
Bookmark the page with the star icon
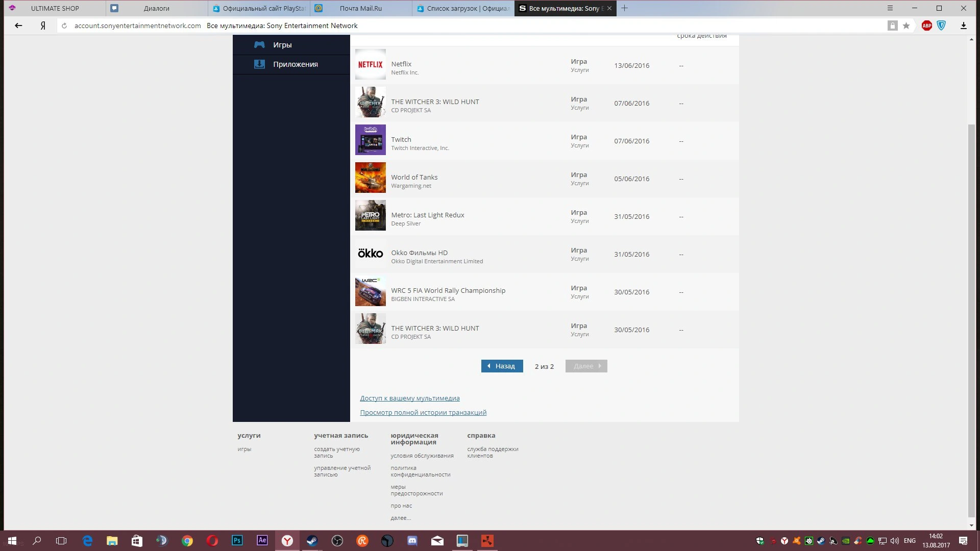point(906,26)
